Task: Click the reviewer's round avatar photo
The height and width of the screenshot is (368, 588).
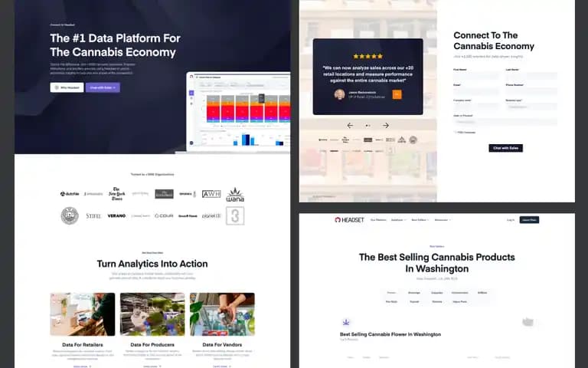Action: point(340,94)
